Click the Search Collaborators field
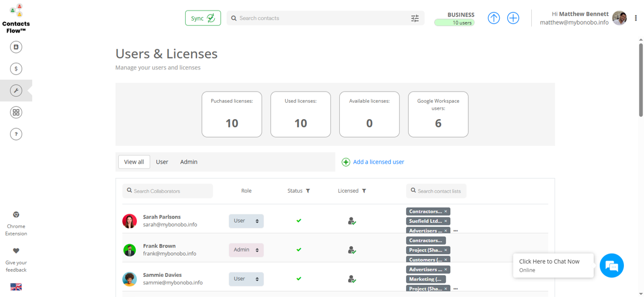Screen dimensions: 644x297 (x=168, y=191)
